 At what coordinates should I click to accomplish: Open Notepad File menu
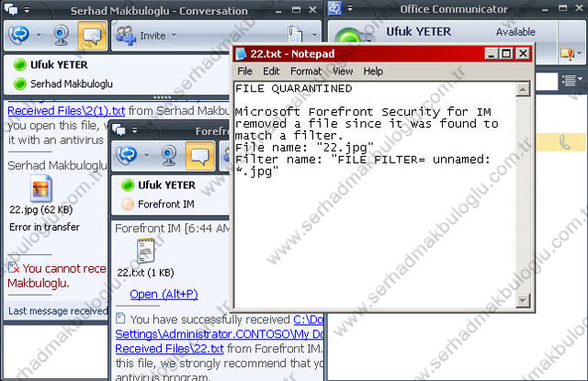(x=244, y=72)
